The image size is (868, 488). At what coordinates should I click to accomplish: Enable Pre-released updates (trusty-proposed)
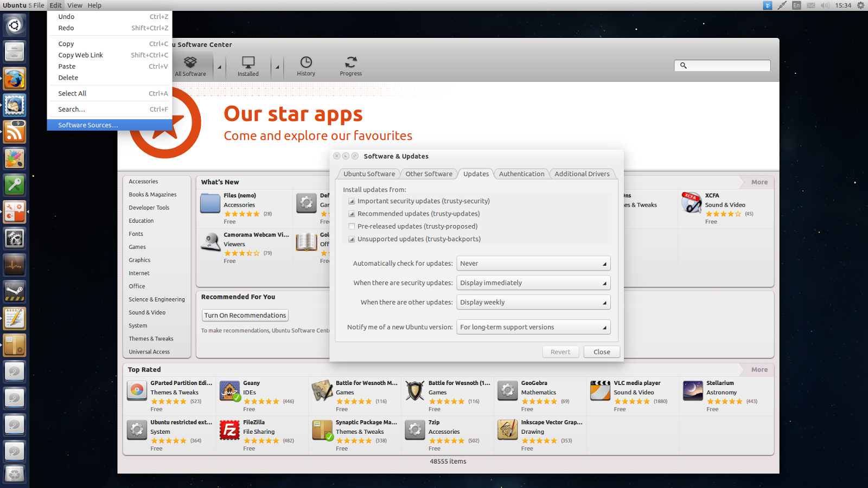(352, 227)
